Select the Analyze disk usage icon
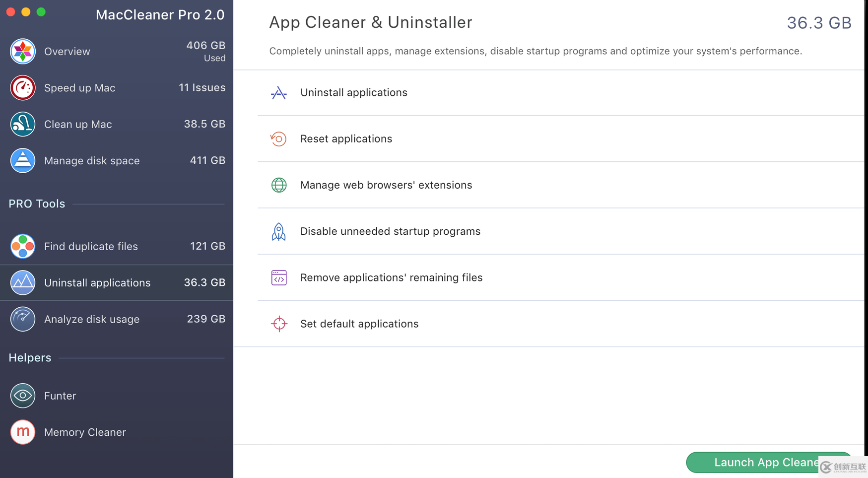This screenshot has width=868, height=478. point(23,319)
